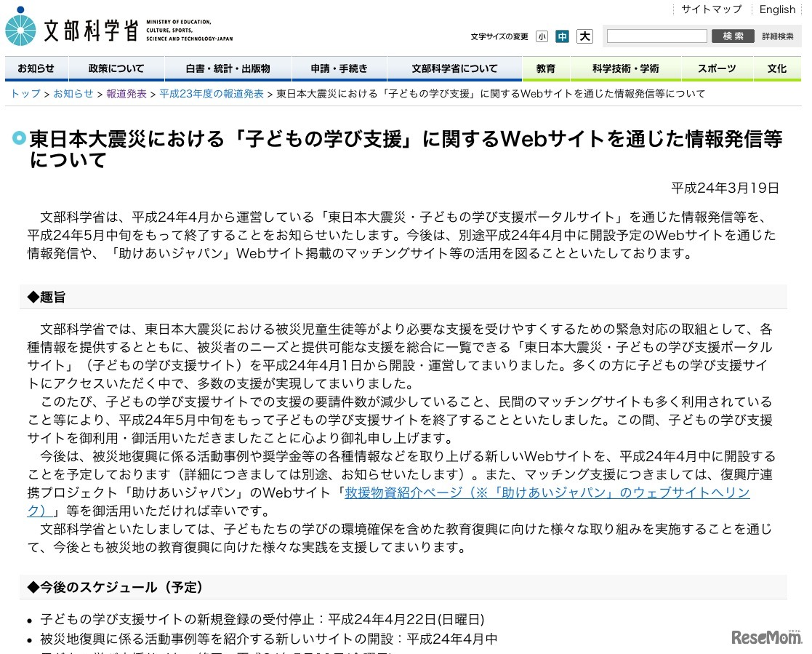Open the お知らせ menu item
The height and width of the screenshot is (654, 812).
point(36,69)
